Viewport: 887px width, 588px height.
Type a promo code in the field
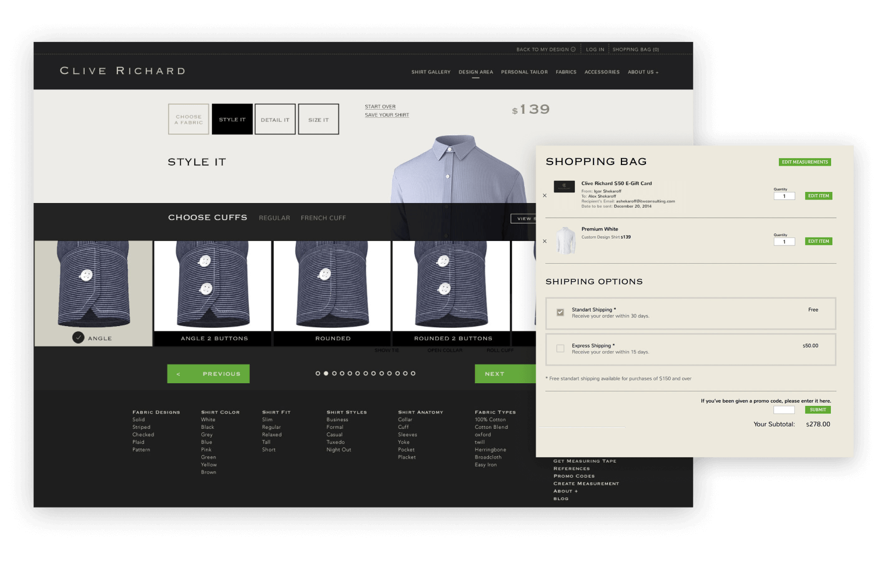coord(784,409)
